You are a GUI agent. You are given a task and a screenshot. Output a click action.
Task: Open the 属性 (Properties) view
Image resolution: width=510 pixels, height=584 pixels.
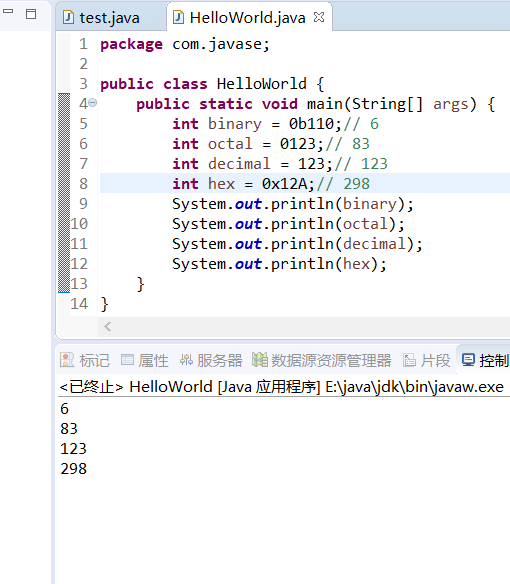[x=145, y=361]
